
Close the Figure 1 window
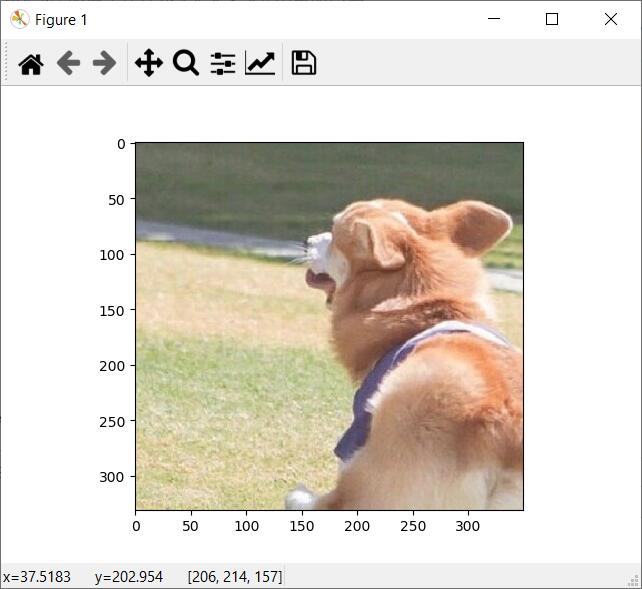[611, 19]
